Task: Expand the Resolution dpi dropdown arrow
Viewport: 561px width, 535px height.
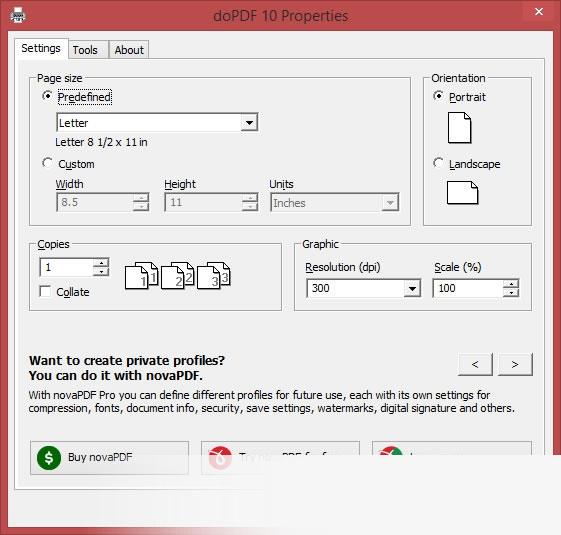Action: (x=412, y=288)
